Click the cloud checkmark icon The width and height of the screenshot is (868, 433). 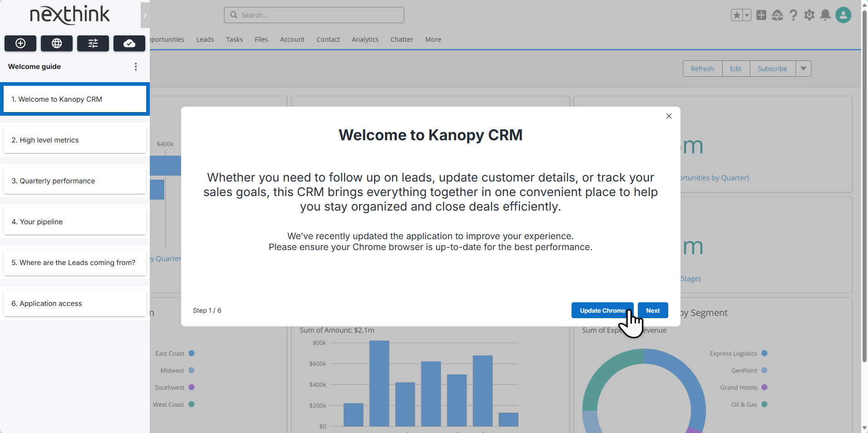[129, 43]
